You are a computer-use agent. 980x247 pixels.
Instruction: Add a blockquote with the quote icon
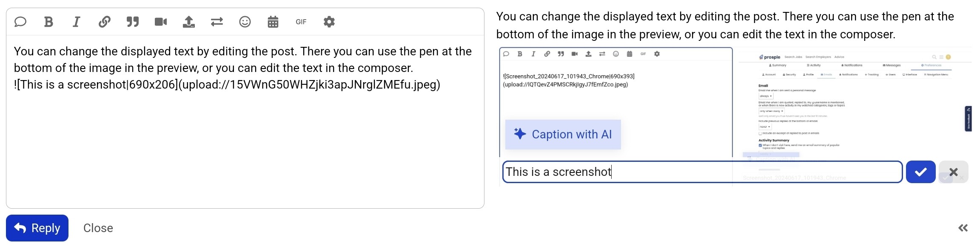[133, 22]
